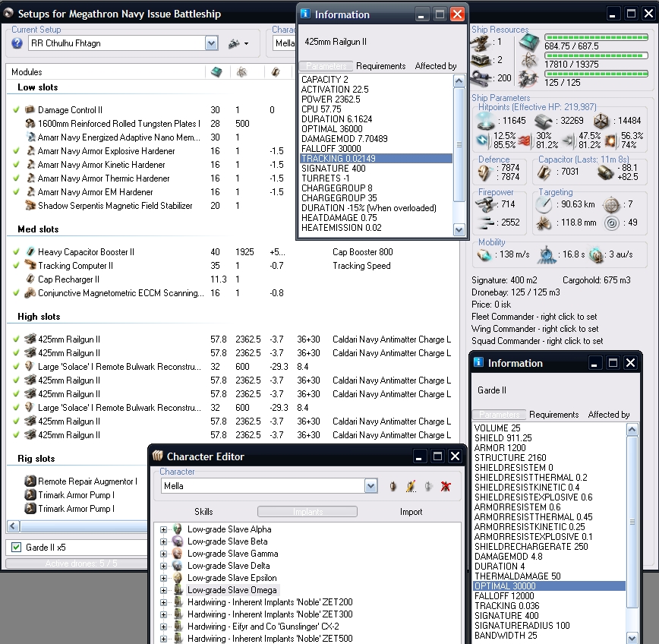Click the velocity icon next to 138 m/s
Screen dimensions: 659x644
tap(484, 254)
